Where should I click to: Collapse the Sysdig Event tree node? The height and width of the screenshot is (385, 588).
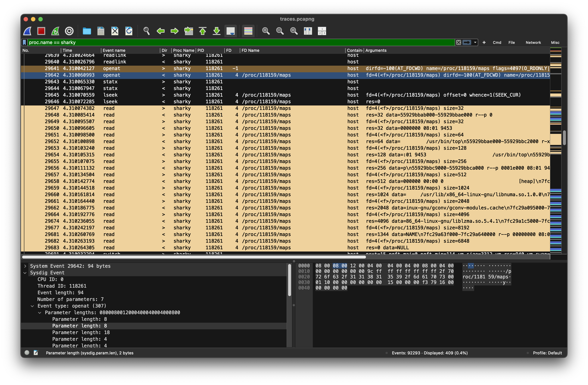tap(25, 273)
